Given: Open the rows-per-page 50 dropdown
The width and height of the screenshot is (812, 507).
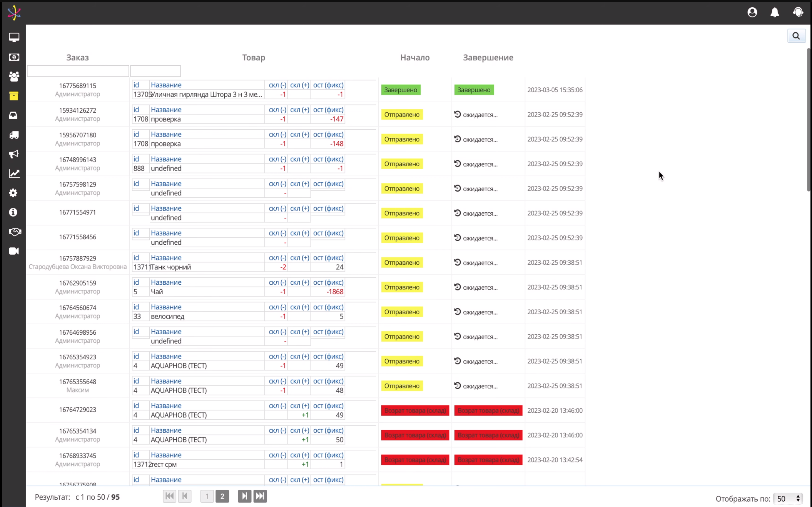Looking at the screenshot, I should click(x=788, y=499).
